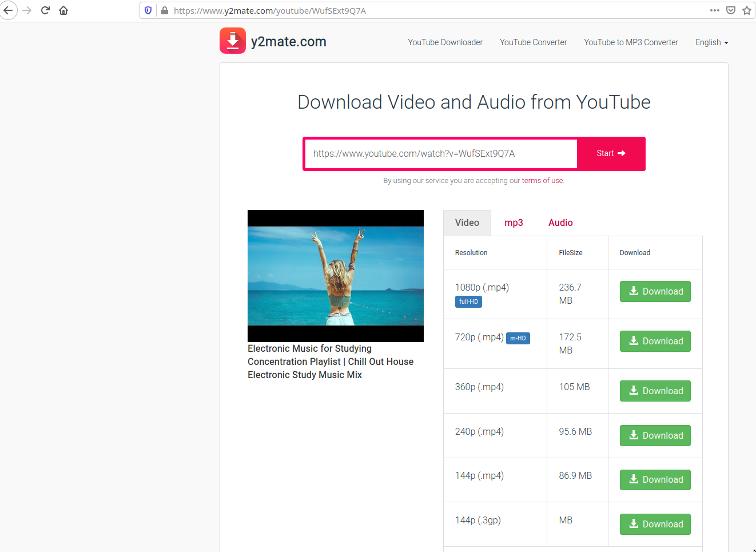
Task: Open the YouTube Converter nav link
Action: click(534, 42)
